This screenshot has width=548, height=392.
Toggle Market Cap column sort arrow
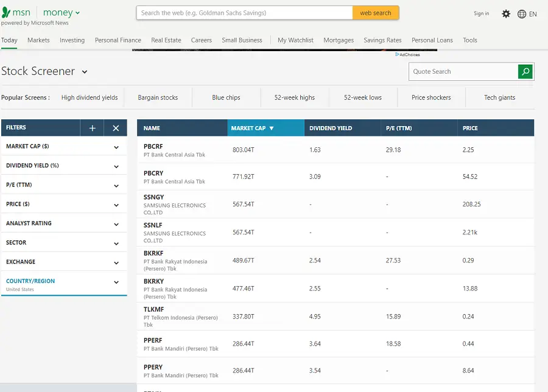pos(272,128)
